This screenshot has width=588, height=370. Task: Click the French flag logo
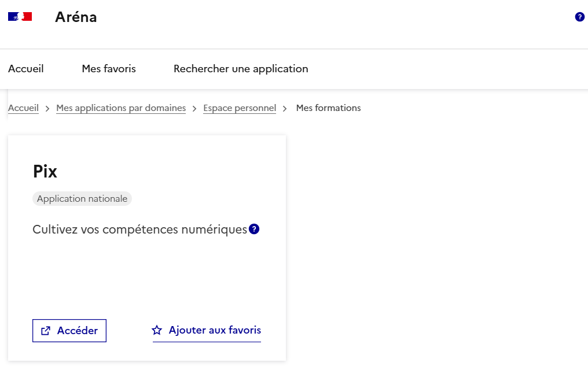(20, 17)
